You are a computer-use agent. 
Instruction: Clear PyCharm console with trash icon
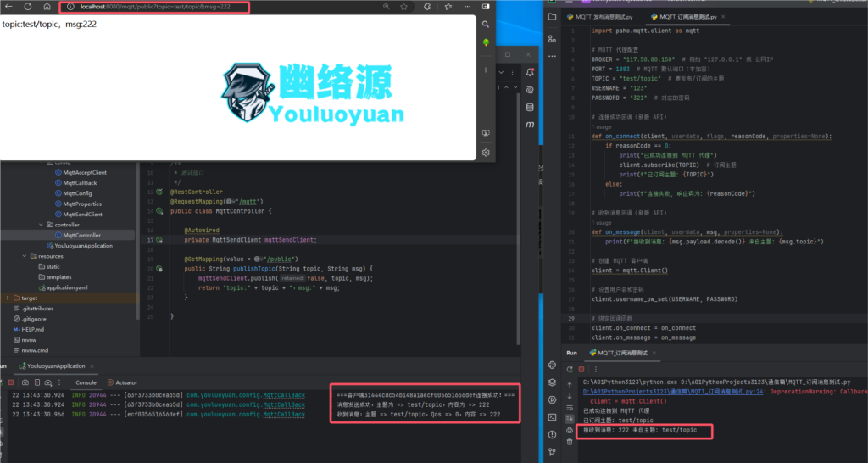570,442
